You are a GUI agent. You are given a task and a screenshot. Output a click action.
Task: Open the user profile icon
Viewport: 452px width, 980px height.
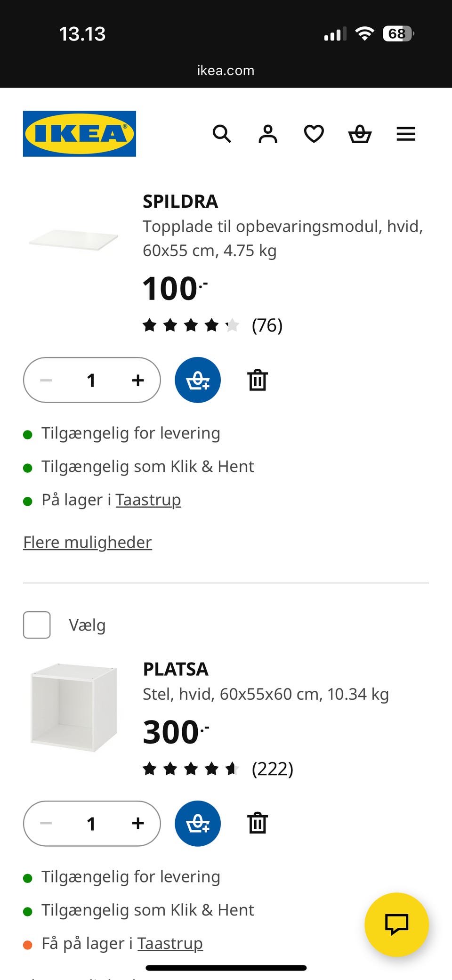pyautogui.click(x=268, y=134)
